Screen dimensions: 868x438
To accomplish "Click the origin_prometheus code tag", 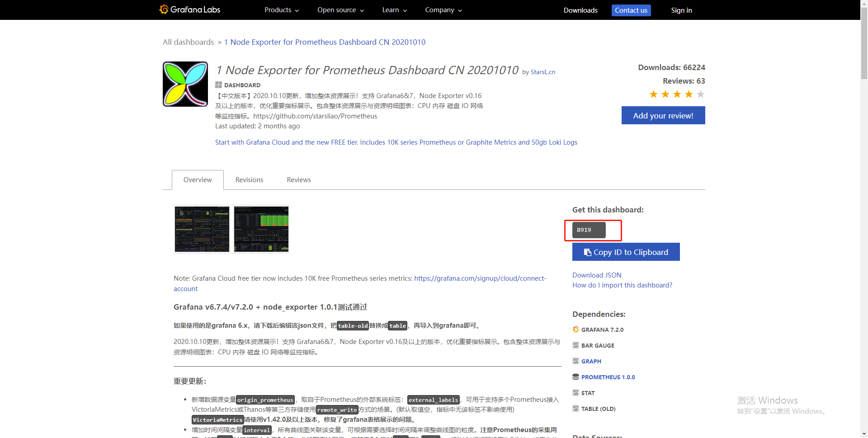I will click(265, 400).
